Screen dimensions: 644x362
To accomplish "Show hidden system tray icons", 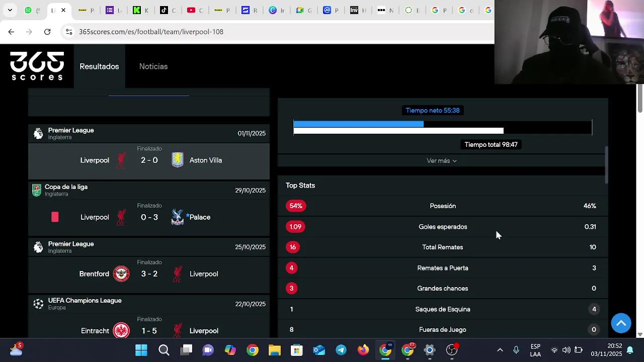I will (500, 350).
